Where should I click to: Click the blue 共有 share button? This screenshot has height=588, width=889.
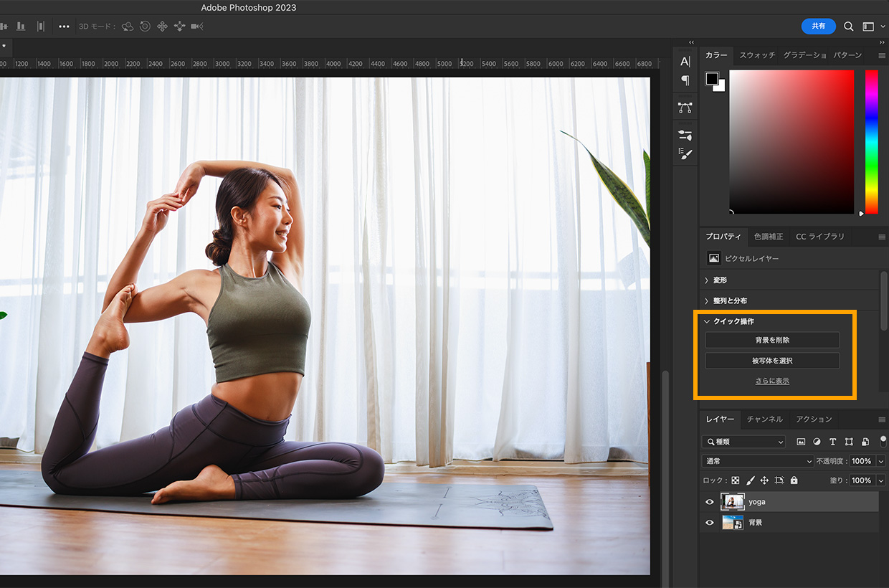(818, 27)
